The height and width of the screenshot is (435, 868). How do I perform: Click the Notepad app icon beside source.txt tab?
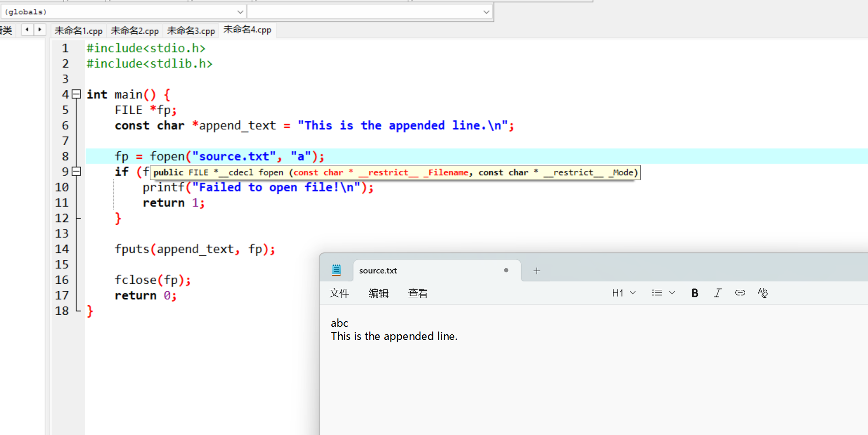pos(337,270)
